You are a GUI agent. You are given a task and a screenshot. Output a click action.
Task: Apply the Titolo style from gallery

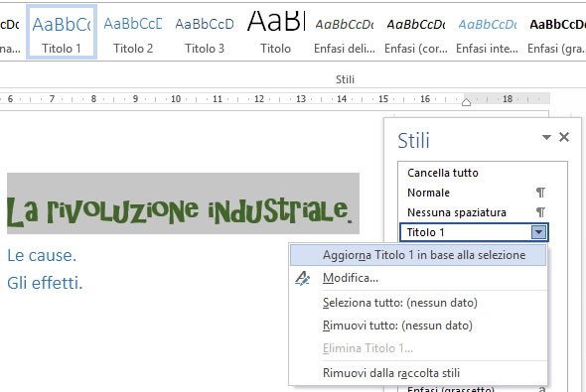coord(276,32)
